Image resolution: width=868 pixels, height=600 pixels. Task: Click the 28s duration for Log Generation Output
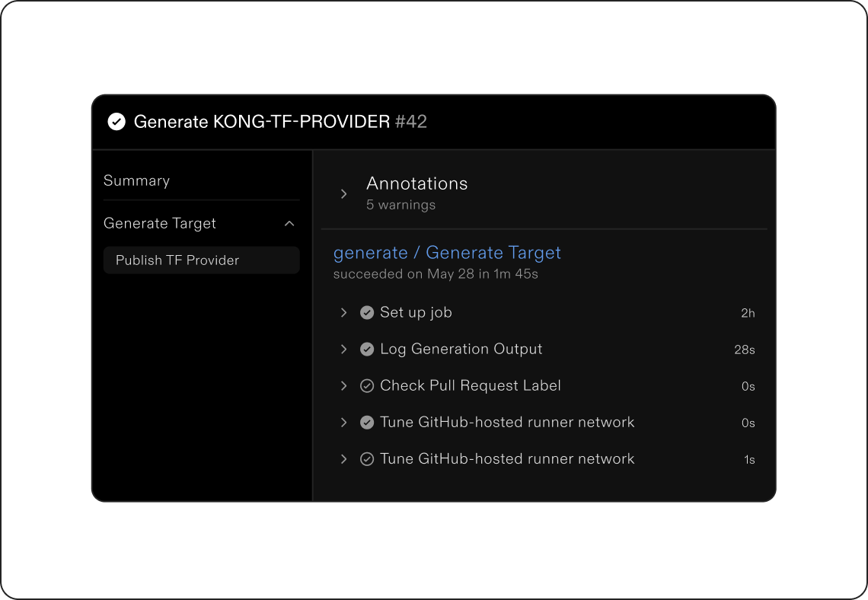coord(744,350)
